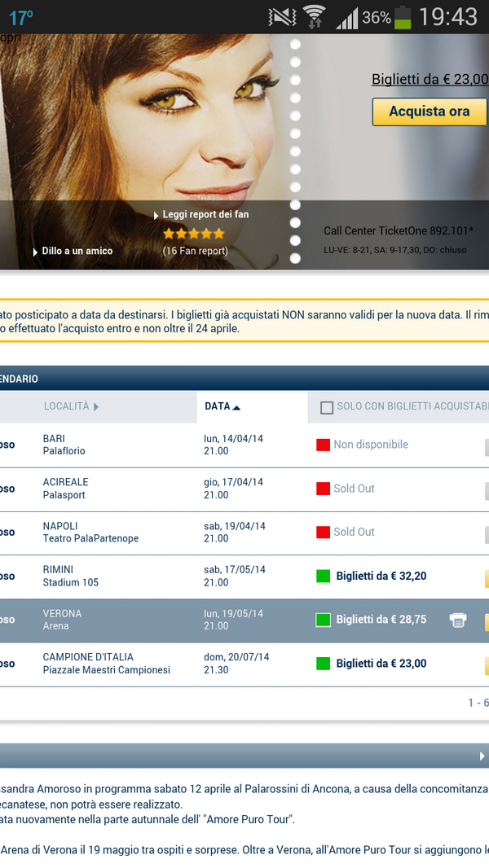The image size is (489, 868).
Task: Click the Call Center TicketOne 892.101 text
Action: click(399, 230)
